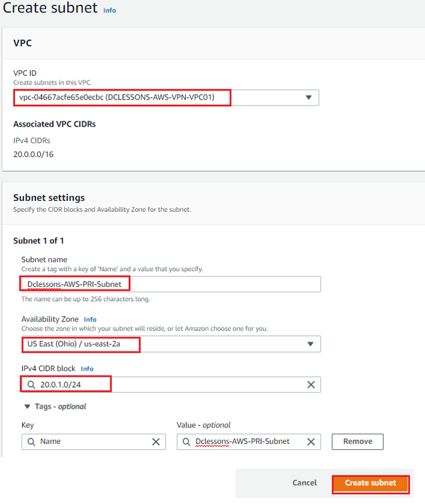The image size is (425, 504).
Task: Focus the Subnet name input field
Action: click(171, 284)
